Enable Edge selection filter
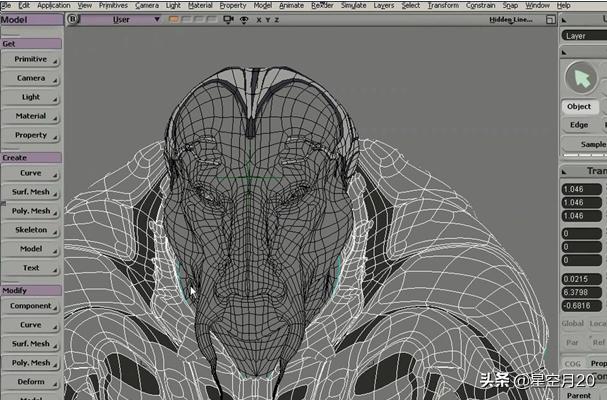Screen dimensions: 607x400 point(579,125)
